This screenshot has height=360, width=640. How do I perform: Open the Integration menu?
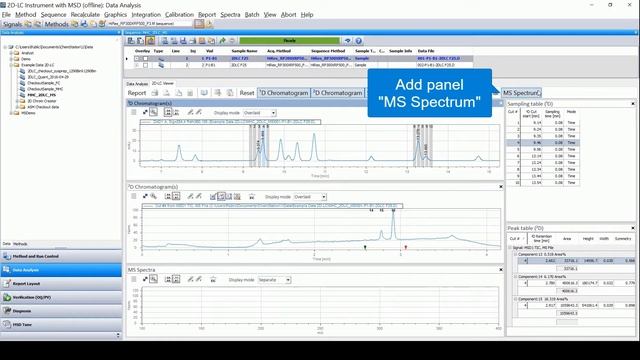click(x=146, y=15)
